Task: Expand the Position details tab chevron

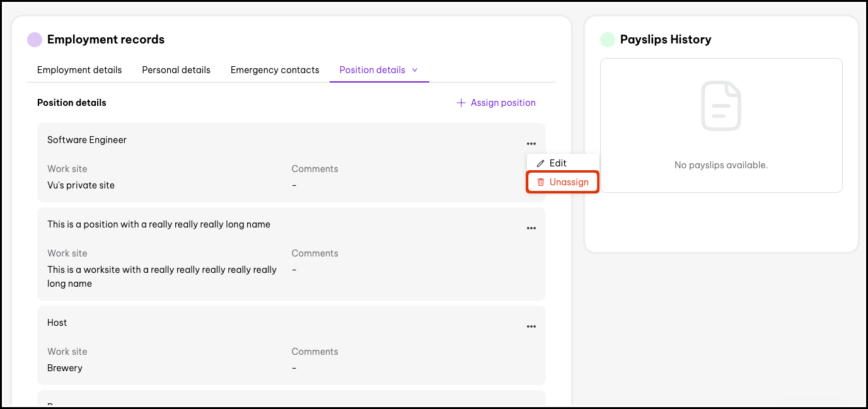Action: coord(415,70)
